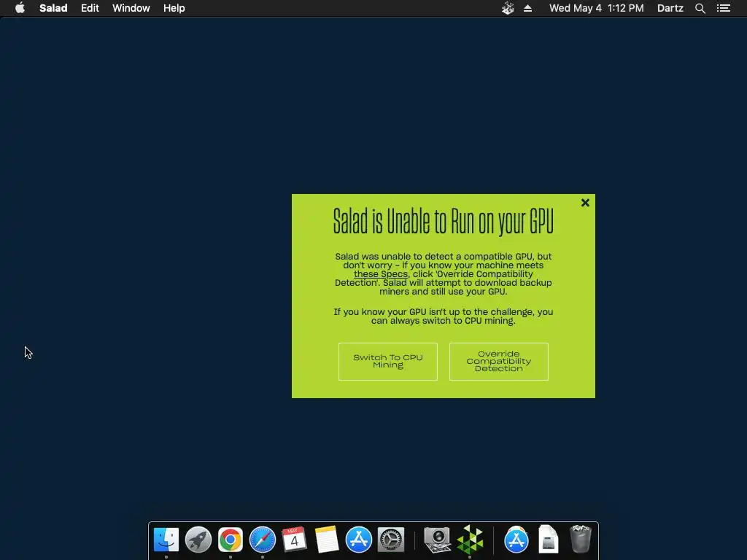Screen dimensions: 747x560
Task: Close the GPU warning dialog
Action: pos(586,203)
